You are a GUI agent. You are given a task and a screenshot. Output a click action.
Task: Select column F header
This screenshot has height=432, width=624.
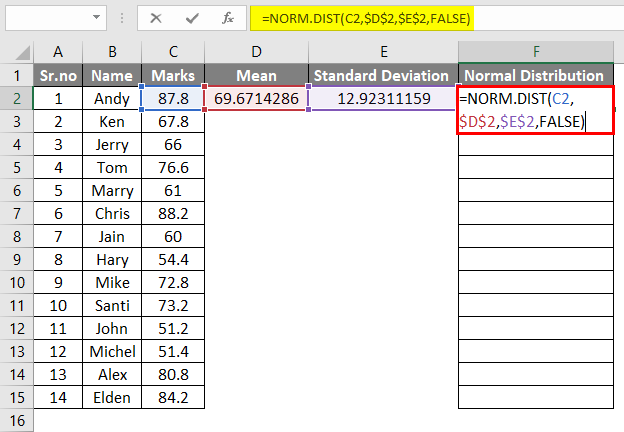[x=535, y=50]
